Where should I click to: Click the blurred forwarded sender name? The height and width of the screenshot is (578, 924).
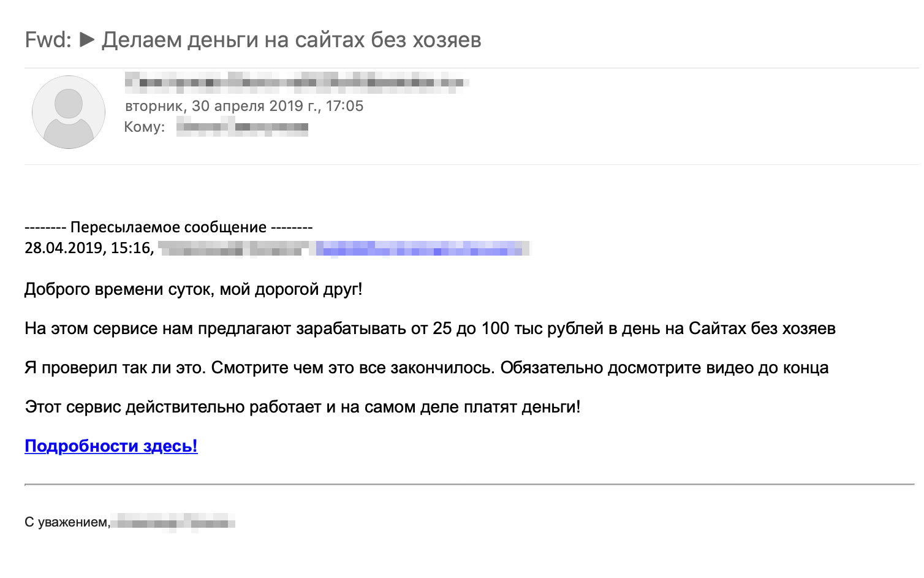click(233, 248)
